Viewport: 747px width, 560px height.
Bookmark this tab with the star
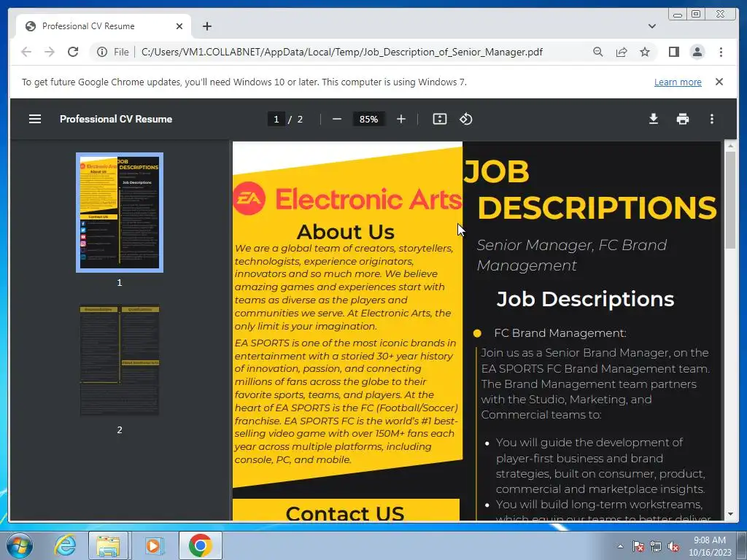645,52
